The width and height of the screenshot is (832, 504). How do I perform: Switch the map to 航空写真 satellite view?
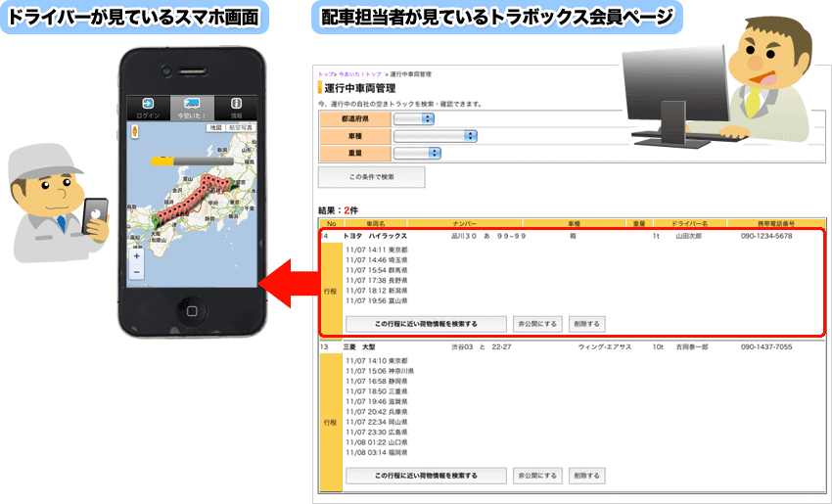241,128
